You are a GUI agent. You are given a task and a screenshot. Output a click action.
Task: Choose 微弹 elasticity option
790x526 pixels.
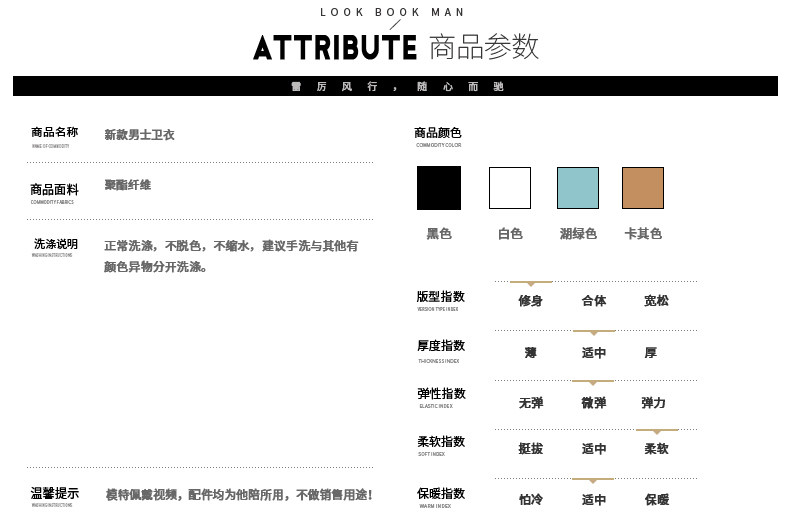click(594, 403)
